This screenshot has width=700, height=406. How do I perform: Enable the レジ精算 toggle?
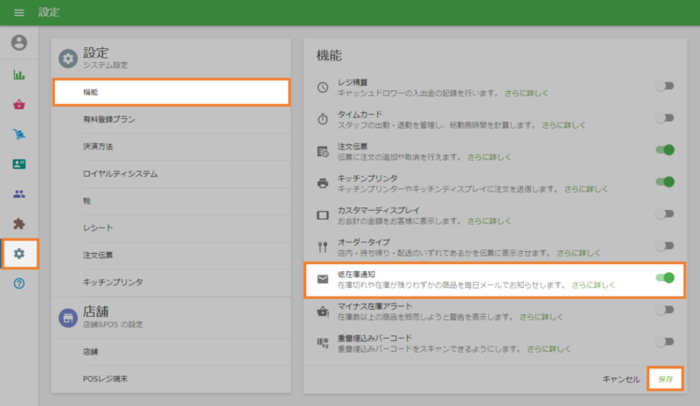coord(664,87)
